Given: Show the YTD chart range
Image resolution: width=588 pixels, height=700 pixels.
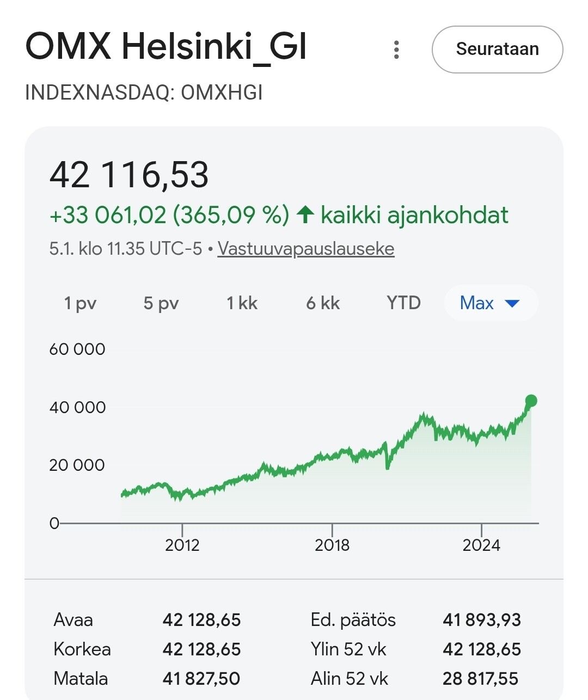Looking at the screenshot, I should tap(403, 303).
